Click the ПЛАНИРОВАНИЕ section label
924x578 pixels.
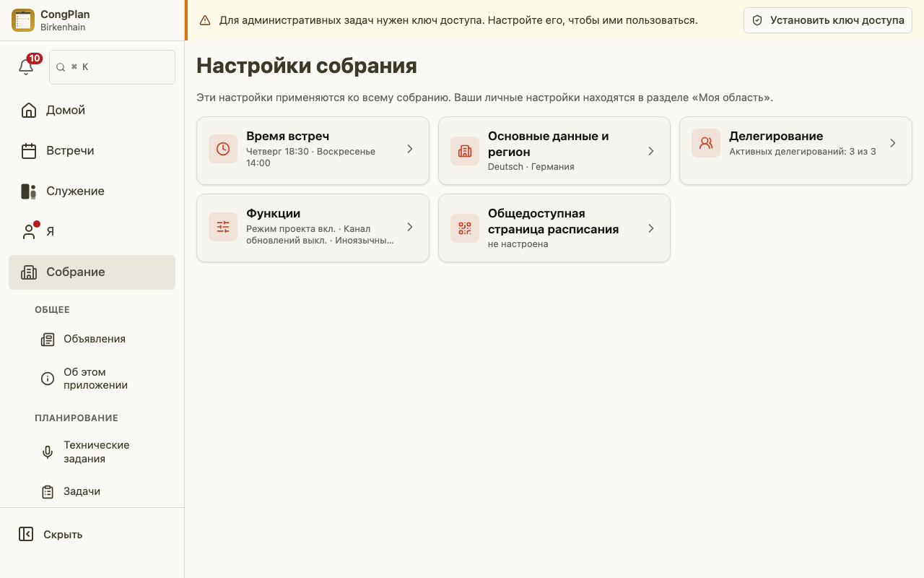(77, 418)
